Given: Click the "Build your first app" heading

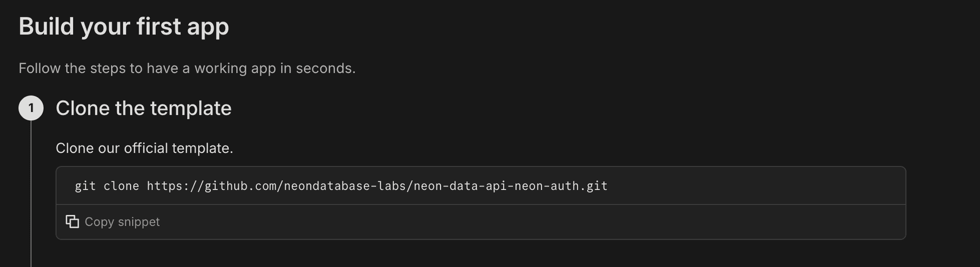Looking at the screenshot, I should [x=124, y=26].
